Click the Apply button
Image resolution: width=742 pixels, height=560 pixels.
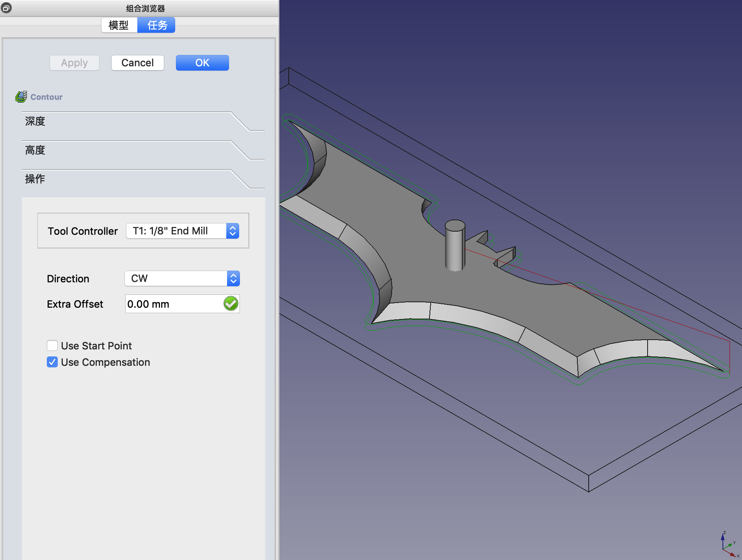[x=74, y=63]
